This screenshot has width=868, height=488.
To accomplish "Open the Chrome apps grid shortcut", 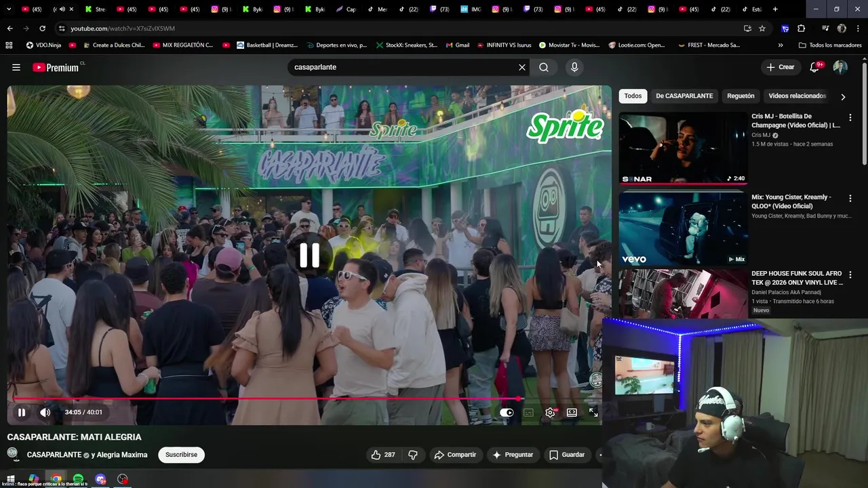I will 9,45.
